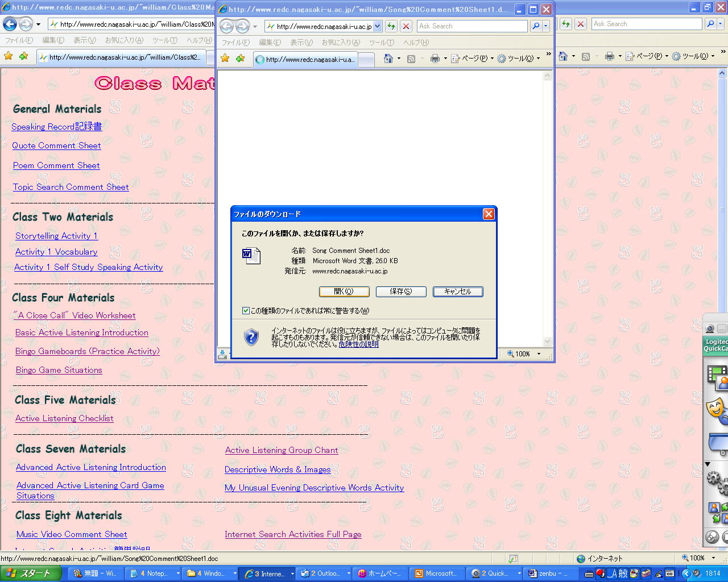The height and width of the screenshot is (582, 728).
Task: Uncheck the always warn for this file type checkbox
Action: point(246,310)
